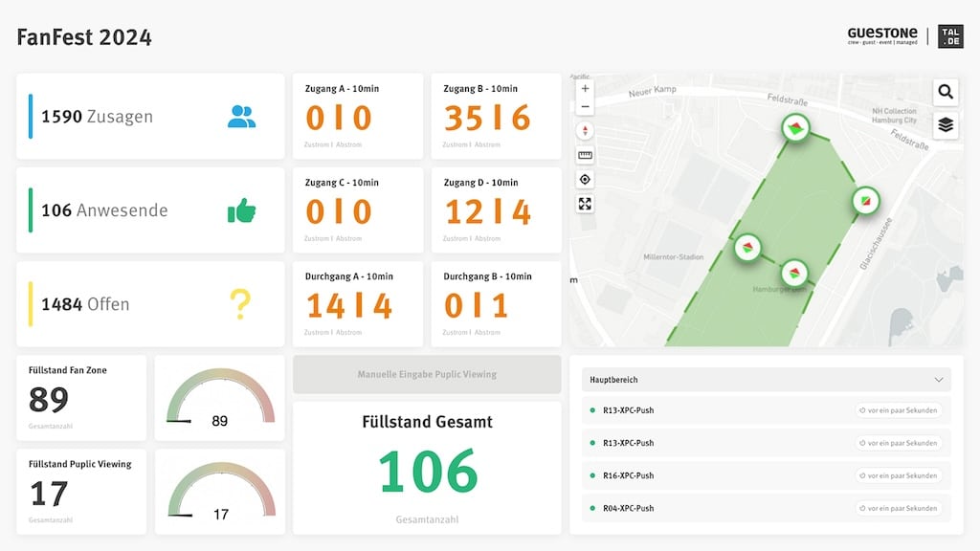
Task: Open the map search tool
Action: [x=946, y=92]
